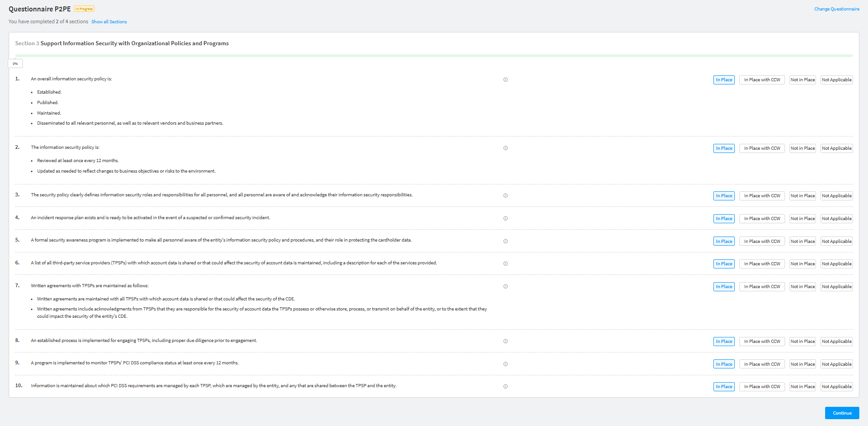Click the 'In Progress' status badge
Image resolution: width=868 pixels, height=426 pixels.
click(84, 9)
